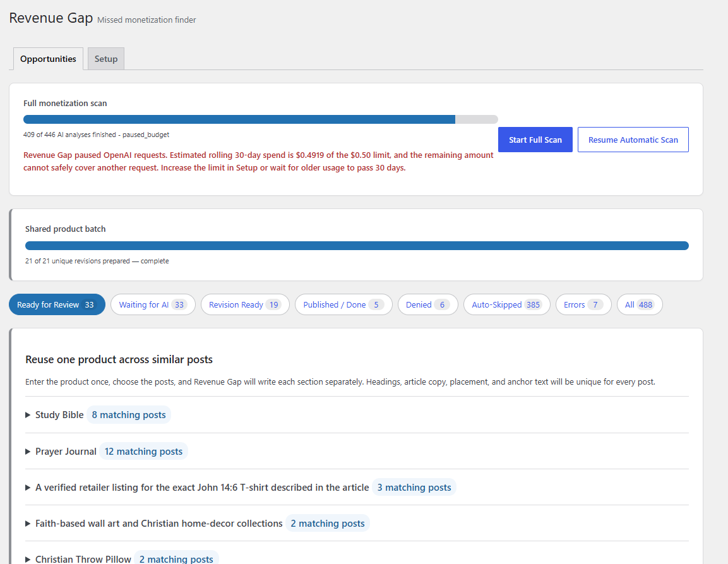Switch to the Setup tab
The width and height of the screenshot is (728, 564).
pyautogui.click(x=106, y=59)
